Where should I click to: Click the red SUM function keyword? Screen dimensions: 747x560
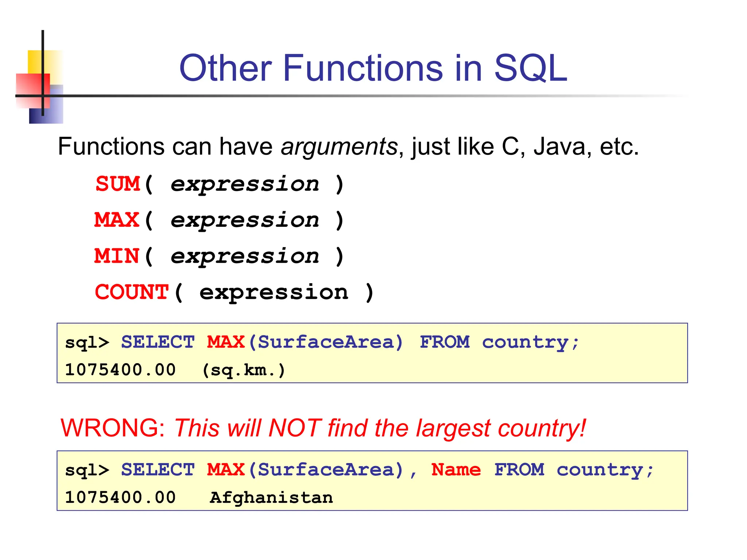(118, 184)
